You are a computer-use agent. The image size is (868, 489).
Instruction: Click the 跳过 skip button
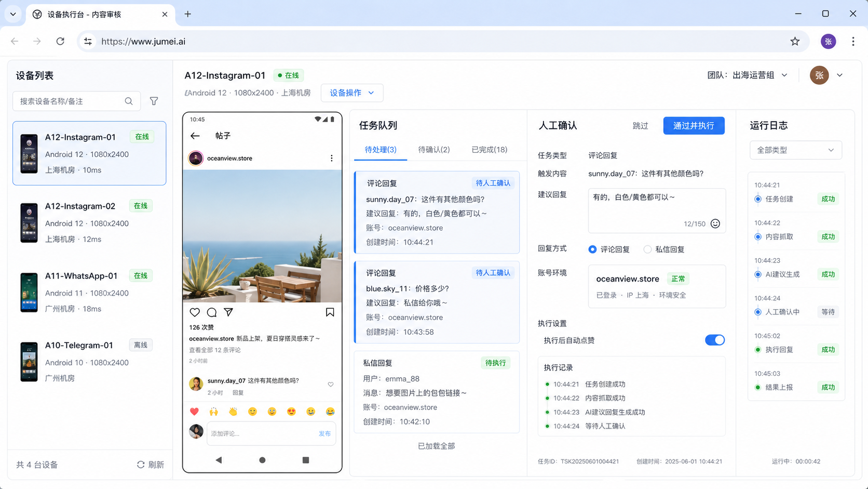click(x=640, y=126)
